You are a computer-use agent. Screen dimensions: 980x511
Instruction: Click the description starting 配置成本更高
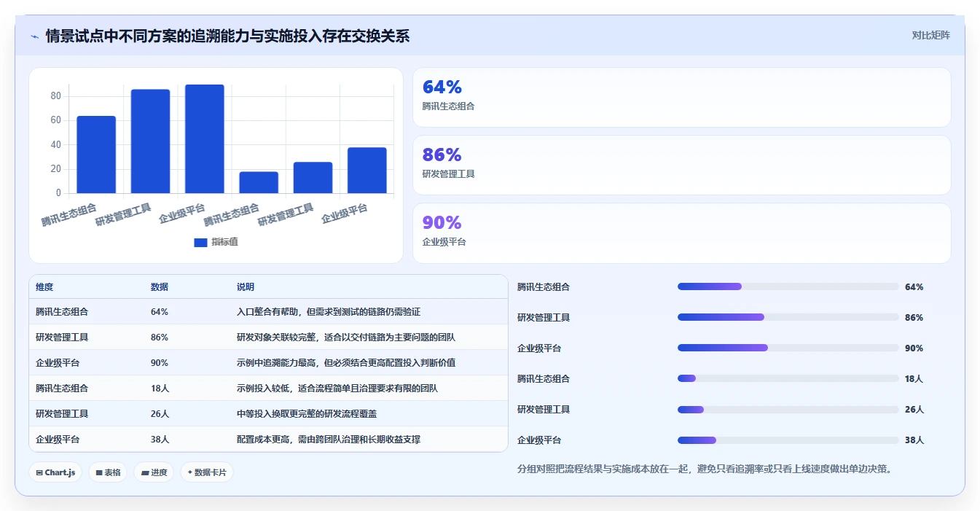click(329, 440)
